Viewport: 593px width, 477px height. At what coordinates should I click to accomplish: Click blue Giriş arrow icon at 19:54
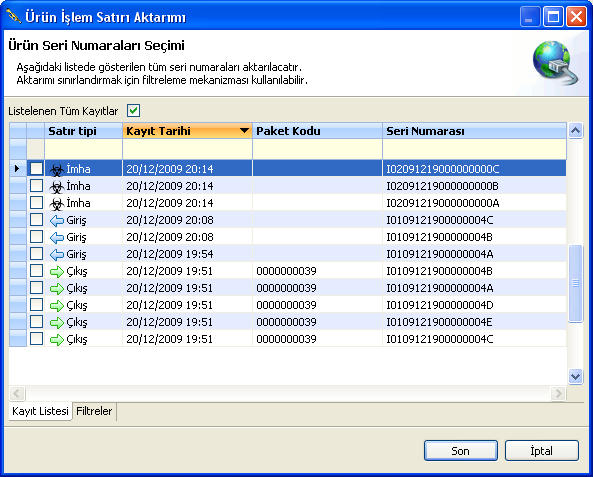click(x=57, y=254)
